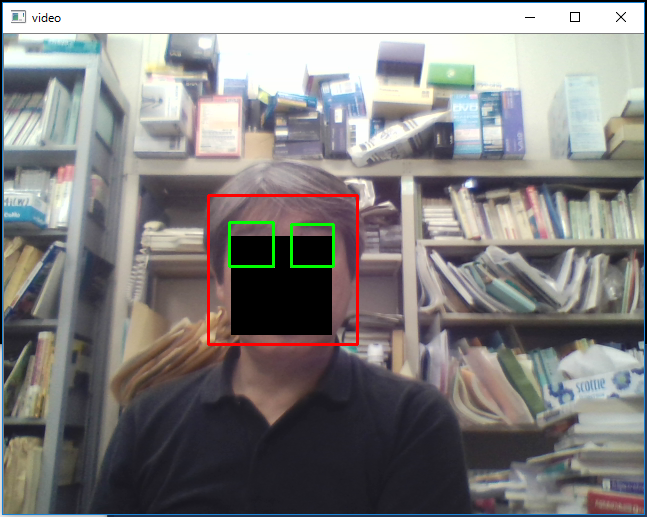Click the top-left corner of red face box
This screenshot has width=647, height=517.
click(209, 196)
